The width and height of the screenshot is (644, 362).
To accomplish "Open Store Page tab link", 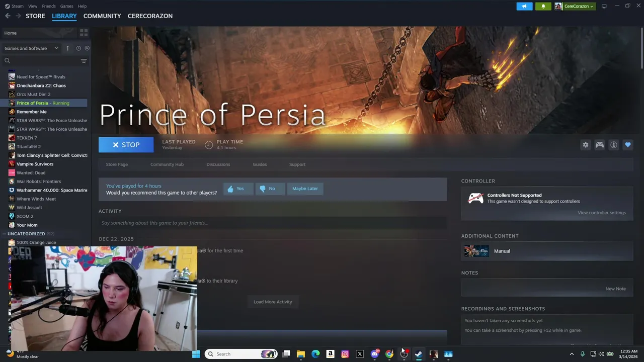I will click(x=117, y=164).
